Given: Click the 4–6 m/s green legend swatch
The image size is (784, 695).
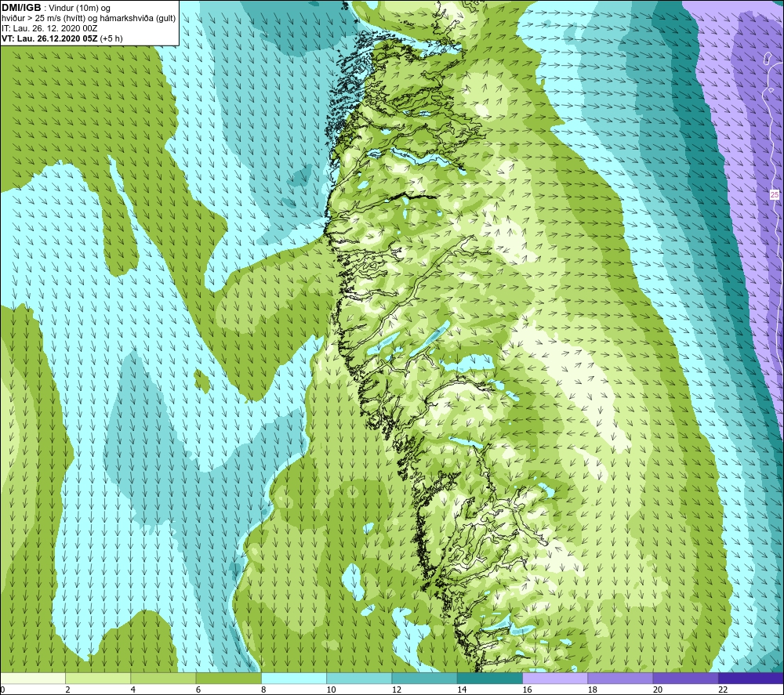Looking at the screenshot, I should coord(164,679).
